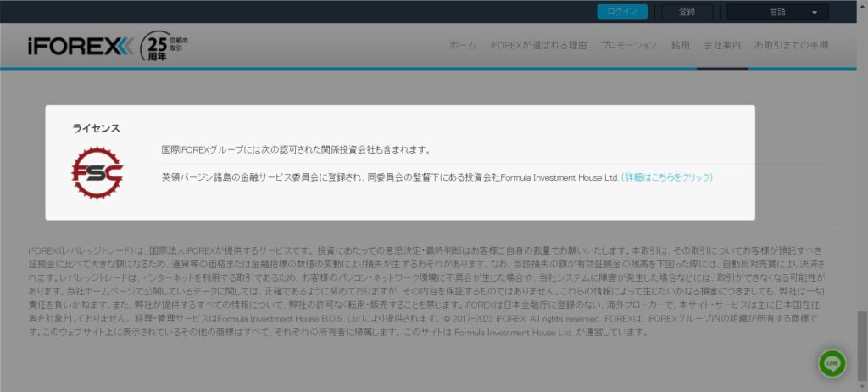Click the 登録 button
This screenshot has height=392, width=868.
[687, 12]
